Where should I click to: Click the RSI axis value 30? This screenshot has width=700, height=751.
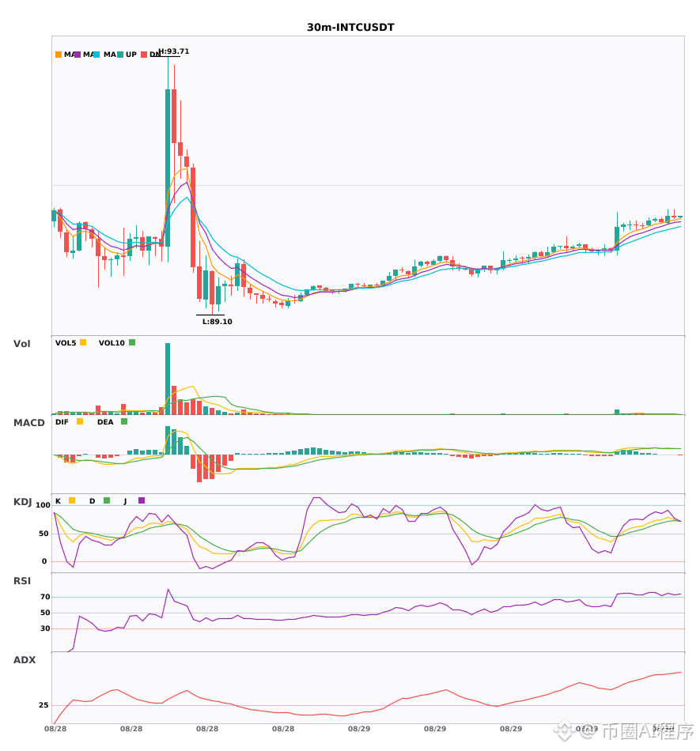(45, 628)
